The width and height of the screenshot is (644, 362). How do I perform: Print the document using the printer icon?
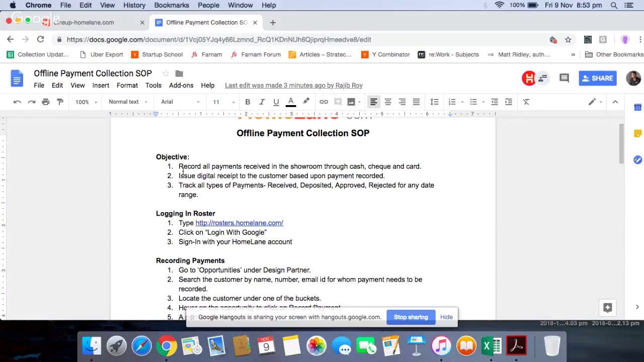tap(46, 102)
